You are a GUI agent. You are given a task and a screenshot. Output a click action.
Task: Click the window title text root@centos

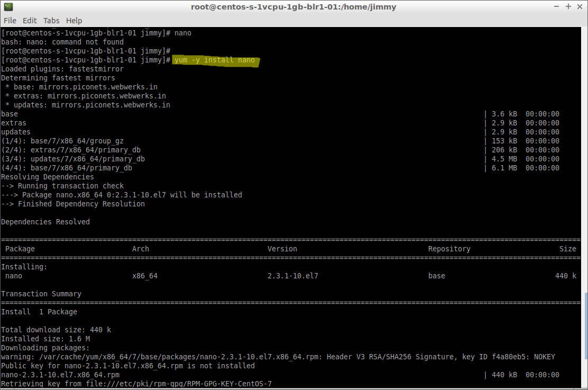[293, 7]
